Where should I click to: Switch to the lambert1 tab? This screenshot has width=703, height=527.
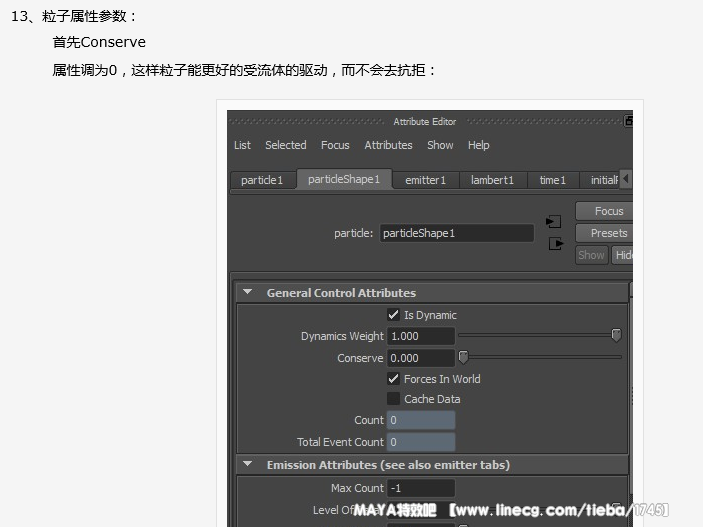pos(493,180)
